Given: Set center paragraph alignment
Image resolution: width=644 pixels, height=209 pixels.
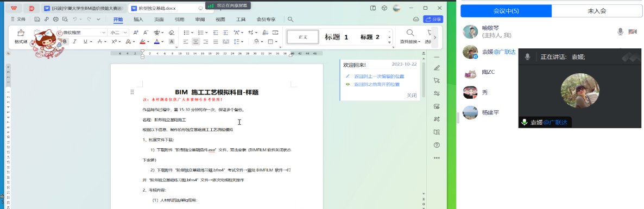Looking at the screenshot, I should coord(196,41).
